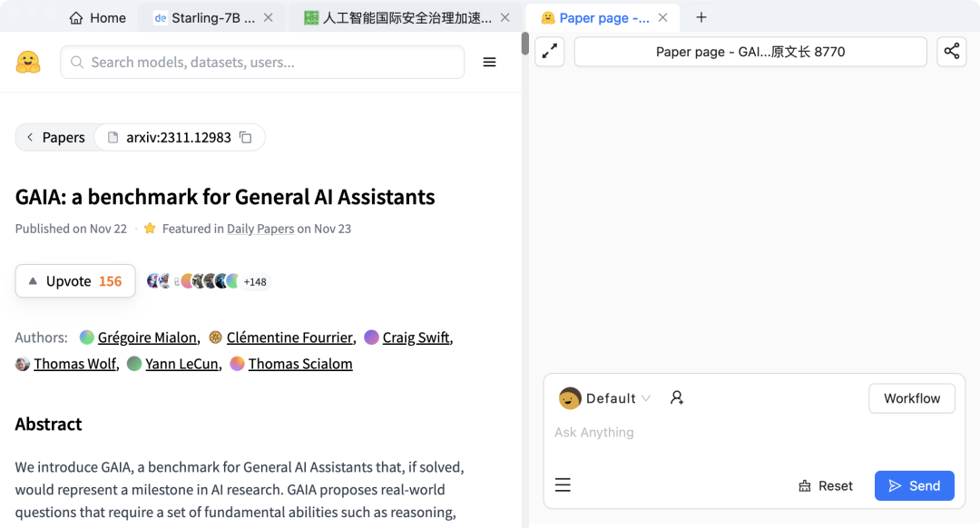
Task: Click the page vertical scrollbar
Action: pyautogui.click(x=524, y=44)
